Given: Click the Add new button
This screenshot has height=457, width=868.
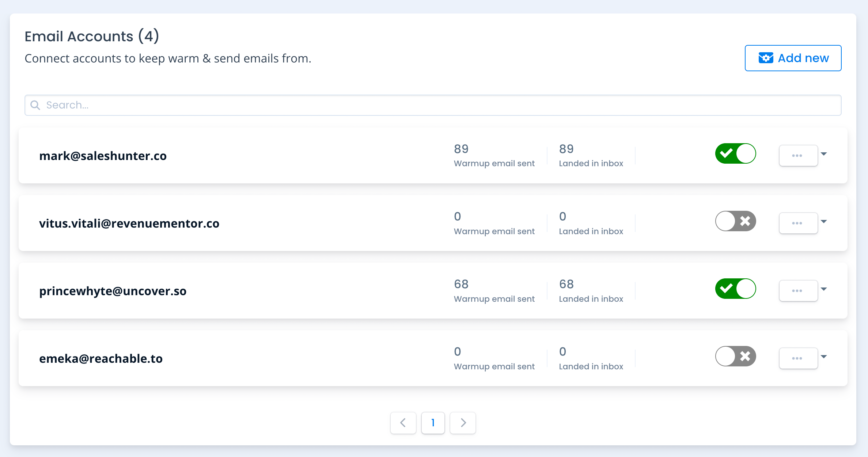Looking at the screenshot, I should pos(793,58).
